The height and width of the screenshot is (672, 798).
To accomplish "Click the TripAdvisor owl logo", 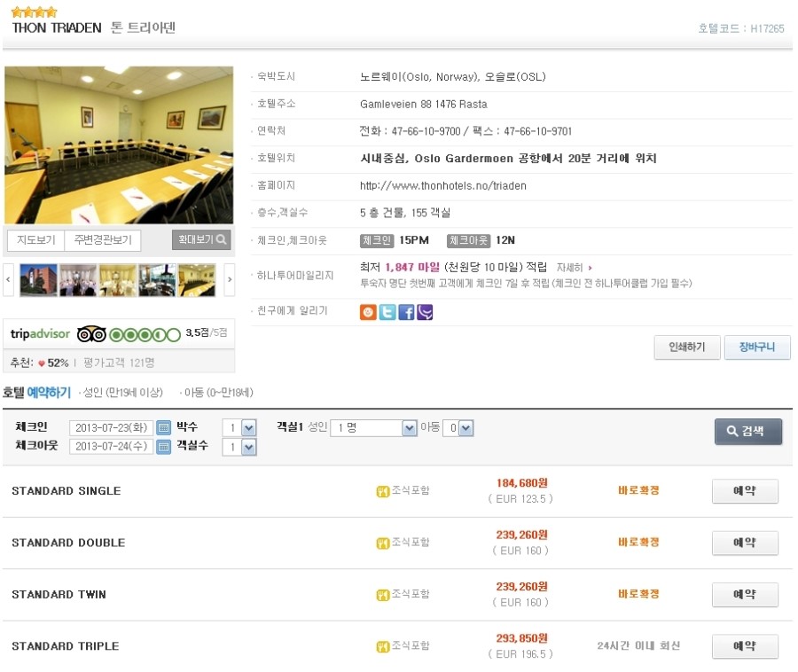I will point(91,334).
